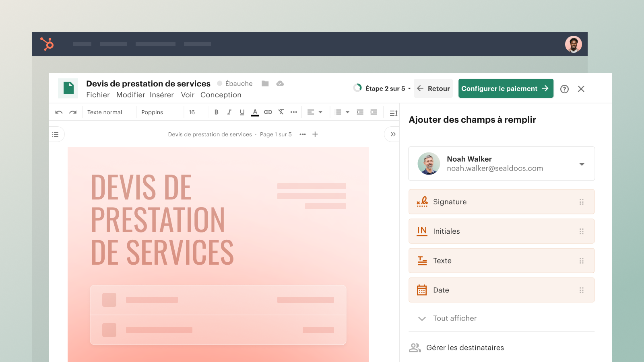Open the document outline list icon
This screenshot has width=644, height=362.
pyautogui.click(x=56, y=134)
